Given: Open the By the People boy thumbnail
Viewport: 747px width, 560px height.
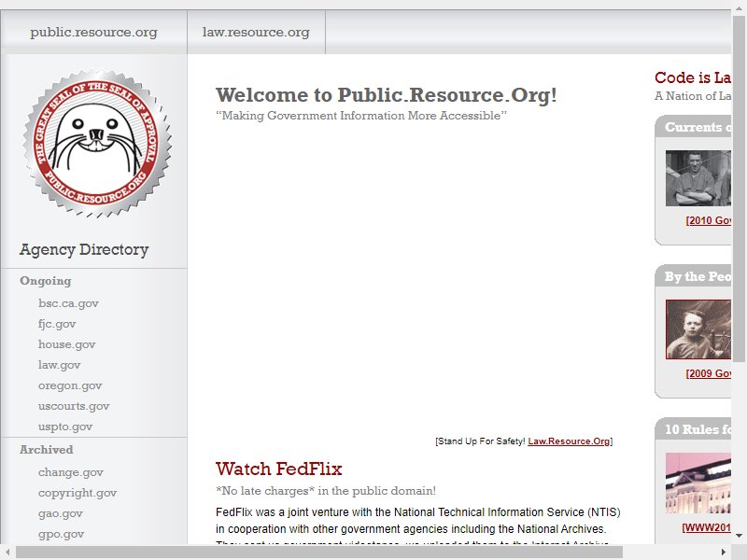Looking at the screenshot, I should pyautogui.click(x=698, y=329).
